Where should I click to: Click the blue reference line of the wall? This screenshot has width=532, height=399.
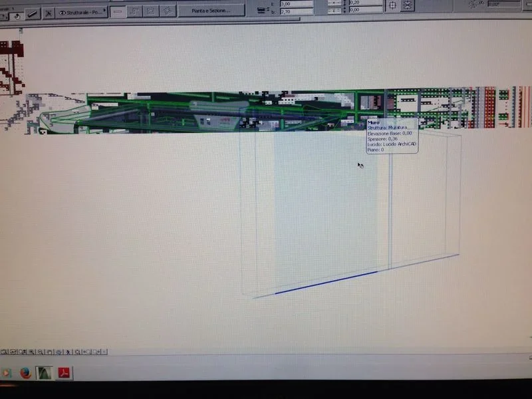(x=326, y=283)
